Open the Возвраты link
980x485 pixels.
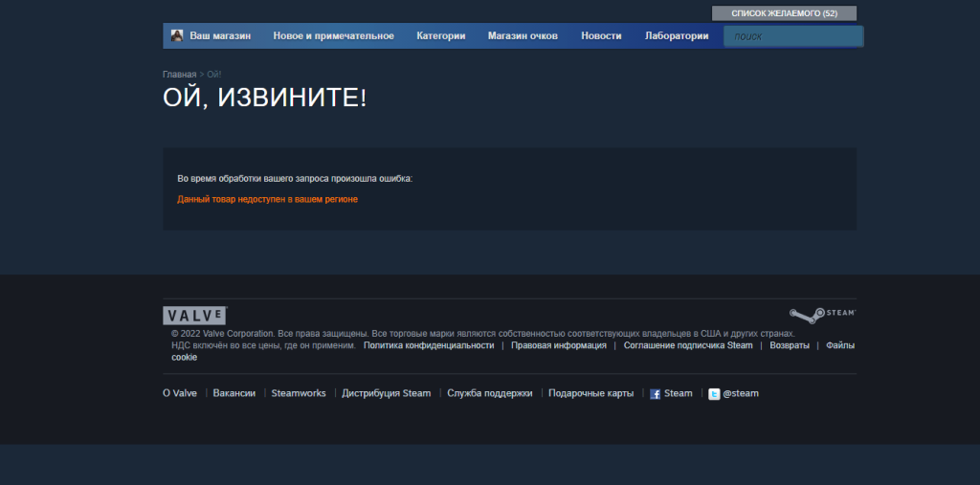[x=790, y=345]
